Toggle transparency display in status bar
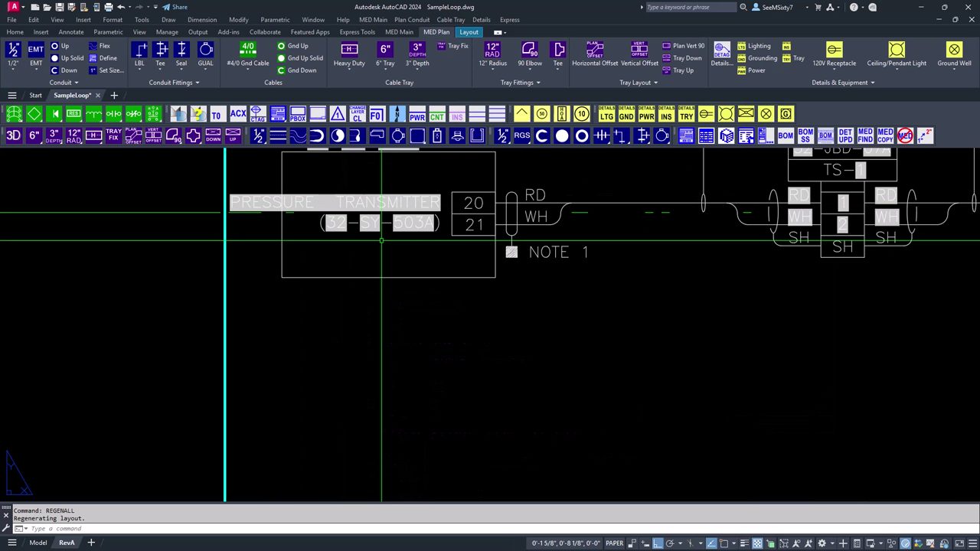This screenshot has width=980, height=551. [x=757, y=543]
